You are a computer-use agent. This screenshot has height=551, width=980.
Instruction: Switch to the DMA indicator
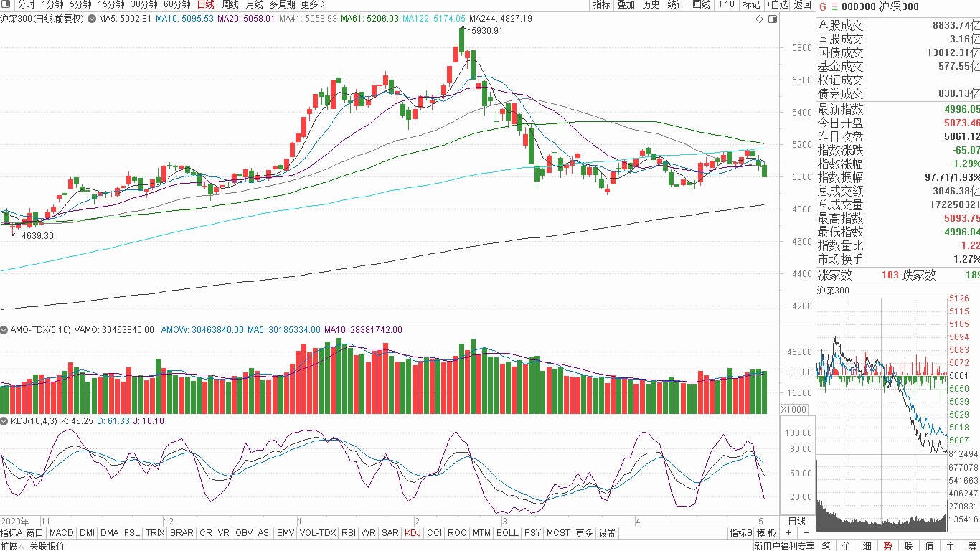[110, 533]
